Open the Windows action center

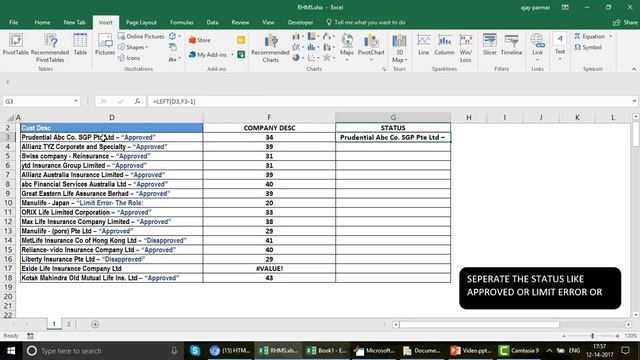coord(625,351)
